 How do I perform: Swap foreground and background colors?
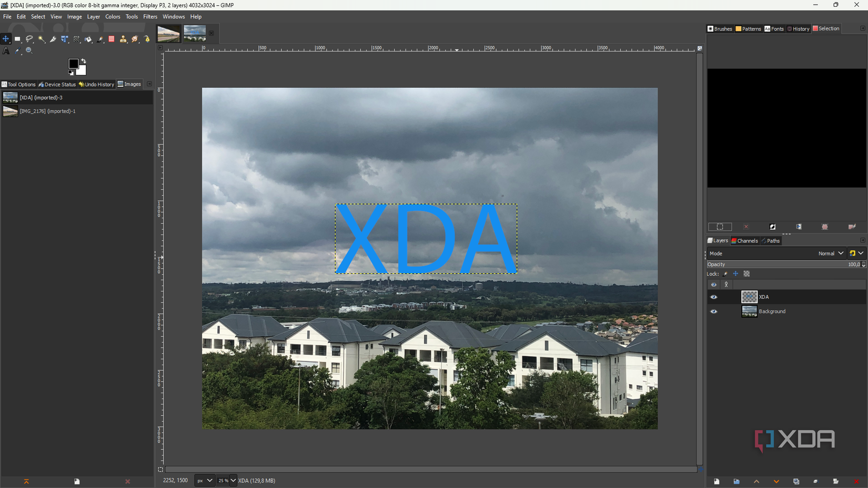pos(84,61)
